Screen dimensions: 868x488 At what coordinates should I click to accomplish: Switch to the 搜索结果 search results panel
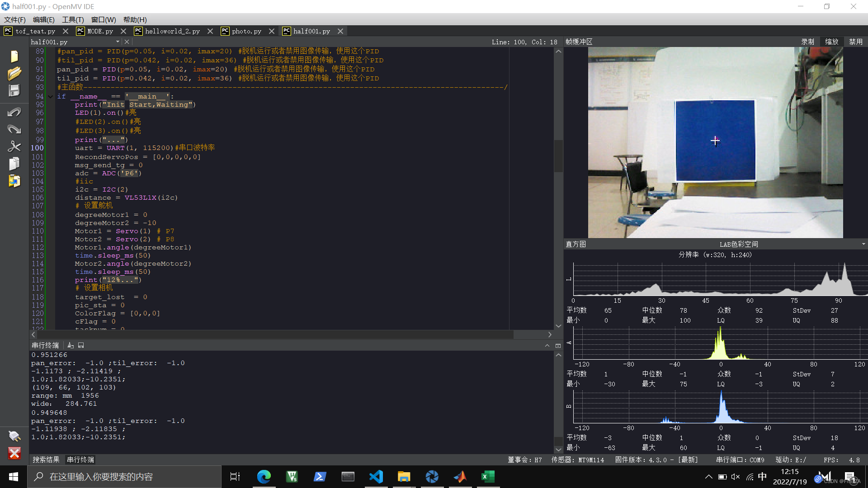pyautogui.click(x=46, y=460)
